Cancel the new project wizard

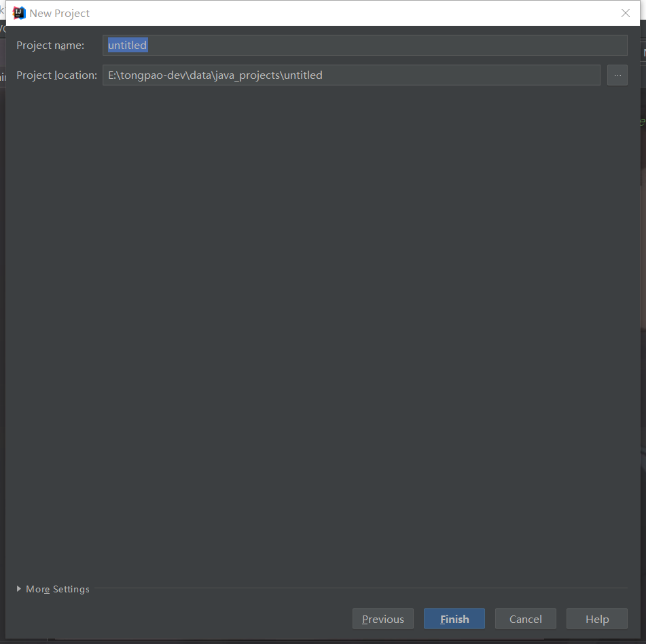tap(525, 619)
